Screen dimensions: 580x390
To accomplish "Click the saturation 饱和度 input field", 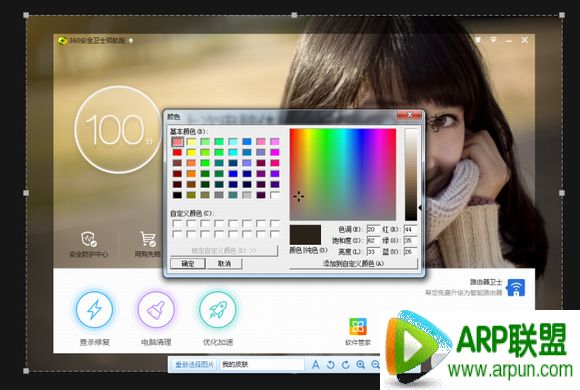I will click(373, 241).
